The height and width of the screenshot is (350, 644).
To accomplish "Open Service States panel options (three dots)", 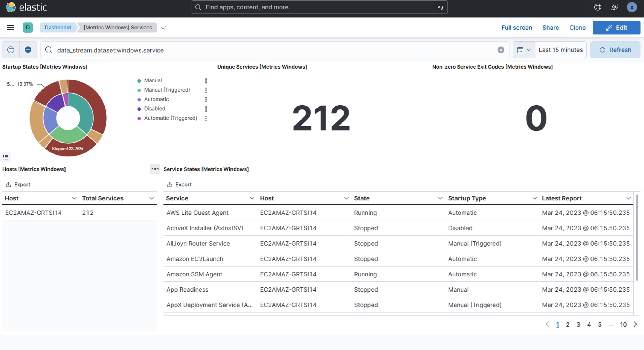I will tap(155, 169).
